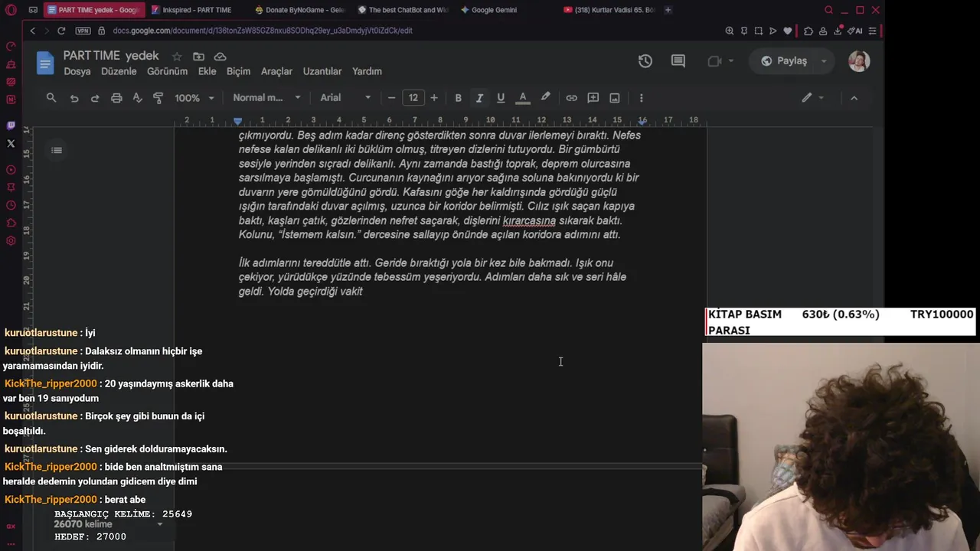980x551 pixels.
Task: Open the move-to-folder icon
Action: pos(198,57)
